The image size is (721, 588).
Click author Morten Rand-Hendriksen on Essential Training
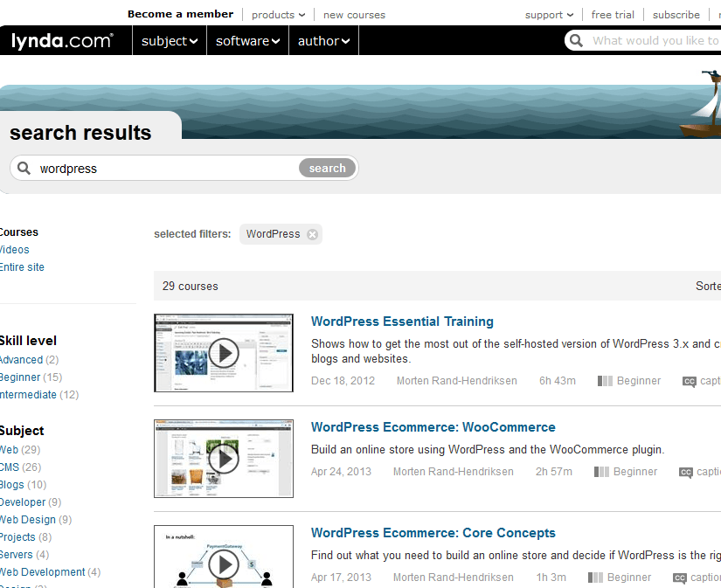(456, 381)
